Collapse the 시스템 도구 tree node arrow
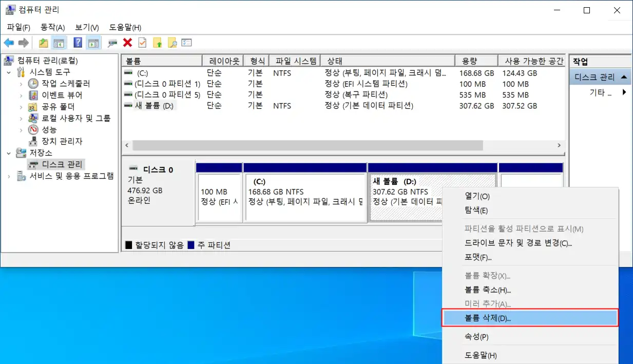This screenshot has width=633, height=364. (9, 72)
